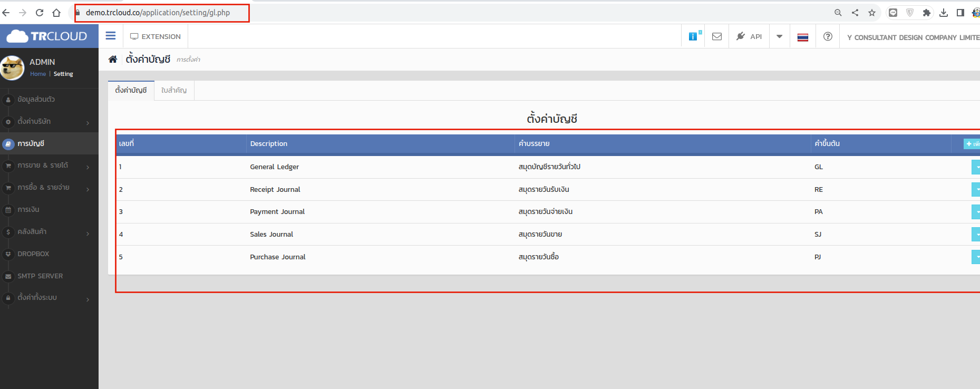Click the home breadcrumb icon

tap(113, 59)
